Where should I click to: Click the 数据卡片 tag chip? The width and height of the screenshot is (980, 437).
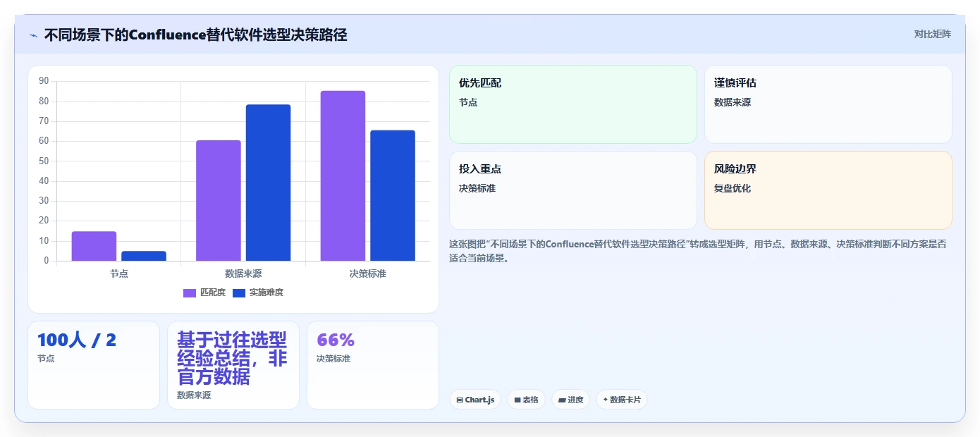621,400
